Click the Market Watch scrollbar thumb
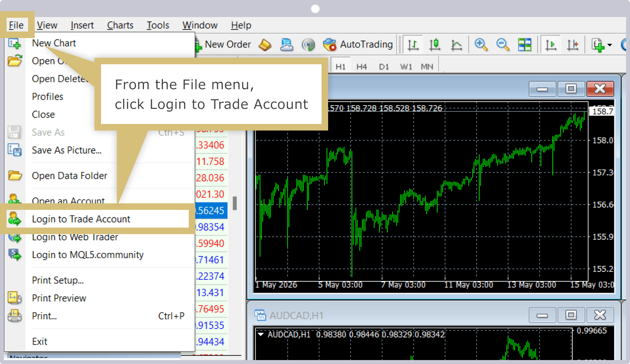630x364 pixels. click(235, 203)
